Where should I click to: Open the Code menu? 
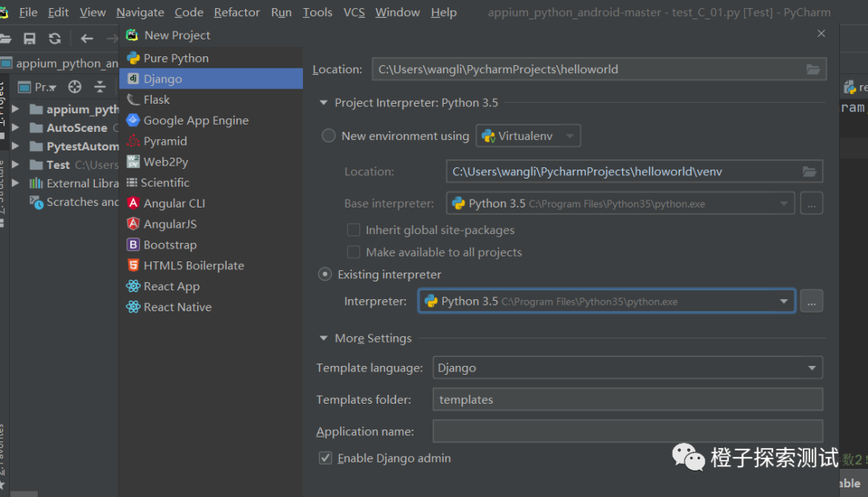coord(189,12)
